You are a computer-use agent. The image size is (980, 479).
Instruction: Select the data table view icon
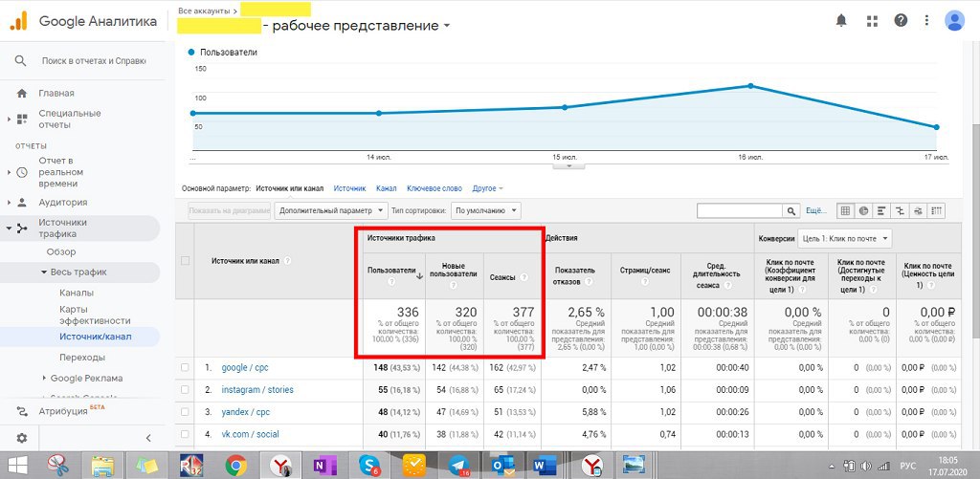(845, 211)
